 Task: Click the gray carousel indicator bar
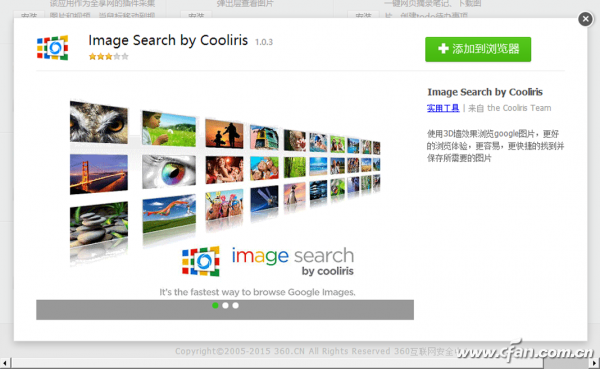pos(225,310)
